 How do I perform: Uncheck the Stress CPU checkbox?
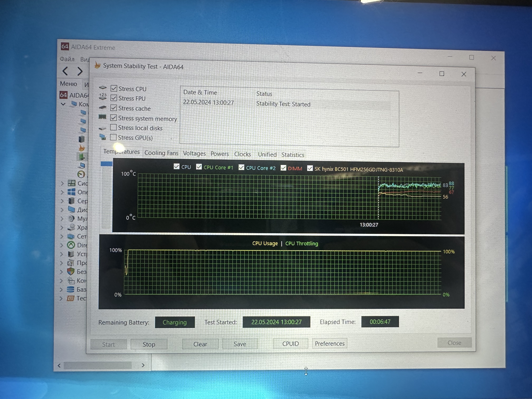pos(114,88)
